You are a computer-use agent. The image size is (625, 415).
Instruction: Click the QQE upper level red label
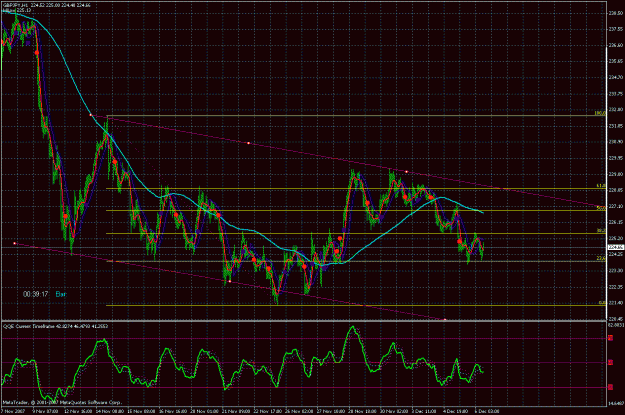coord(611,338)
